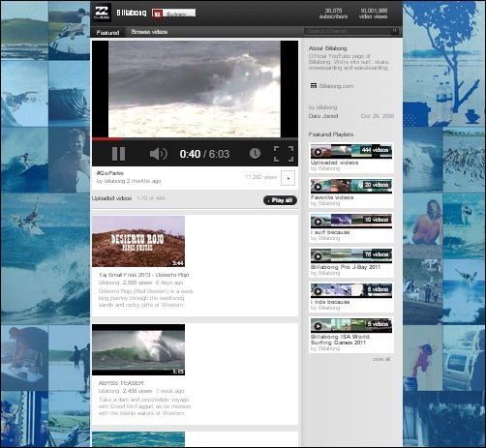The height and width of the screenshot is (448, 486).
Task: Click the 20 videos count badge
Action: [x=377, y=185]
